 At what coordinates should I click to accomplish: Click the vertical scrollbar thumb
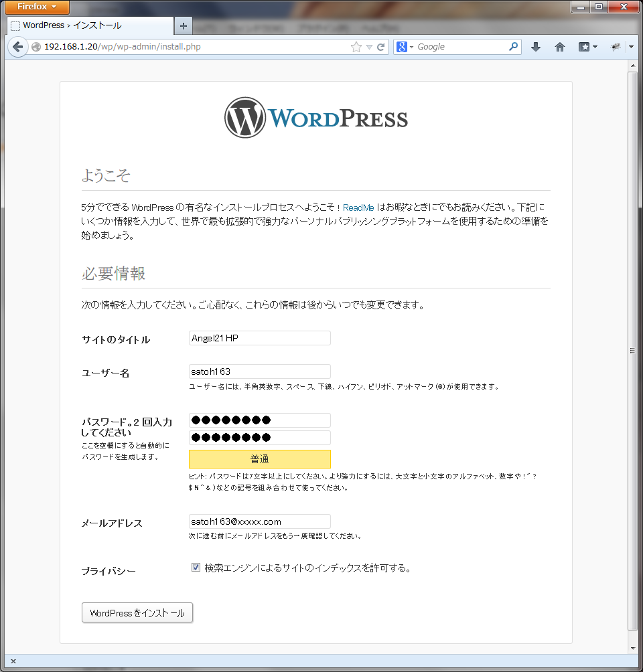pyautogui.click(x=632, y=351)
